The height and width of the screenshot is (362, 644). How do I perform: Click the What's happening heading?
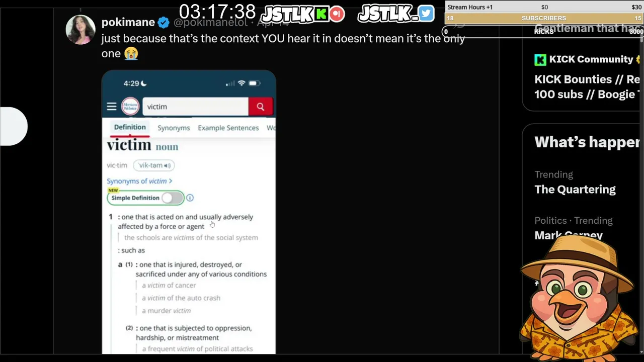(588, 142)
